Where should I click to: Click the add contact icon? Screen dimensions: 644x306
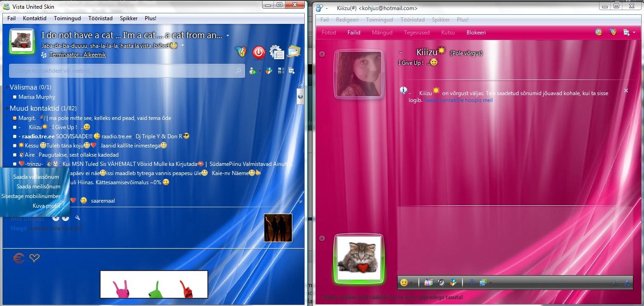(252, 71)
